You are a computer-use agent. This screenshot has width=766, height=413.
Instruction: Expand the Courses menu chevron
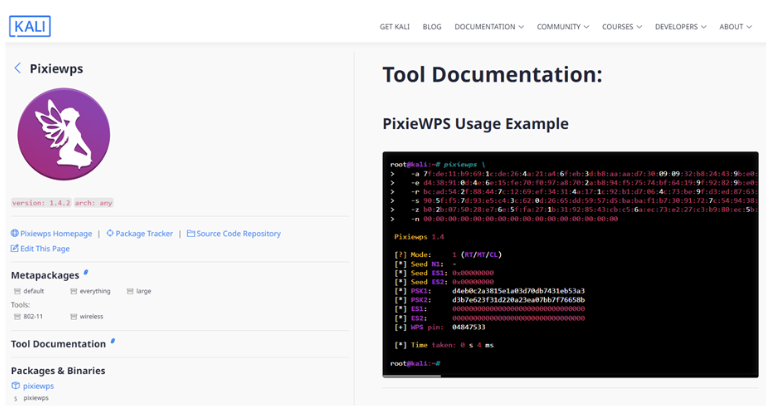click(639, 27)
